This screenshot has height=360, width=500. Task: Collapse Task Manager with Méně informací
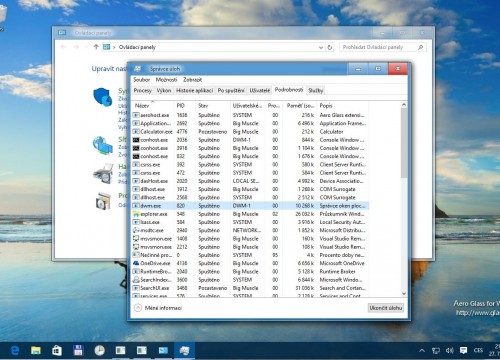158,308
